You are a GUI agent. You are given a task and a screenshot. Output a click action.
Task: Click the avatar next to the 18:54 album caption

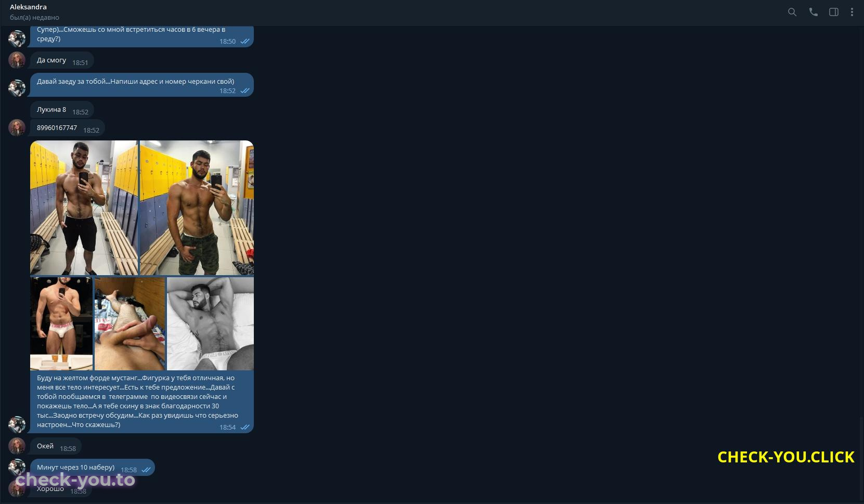[x=17, y=424]
